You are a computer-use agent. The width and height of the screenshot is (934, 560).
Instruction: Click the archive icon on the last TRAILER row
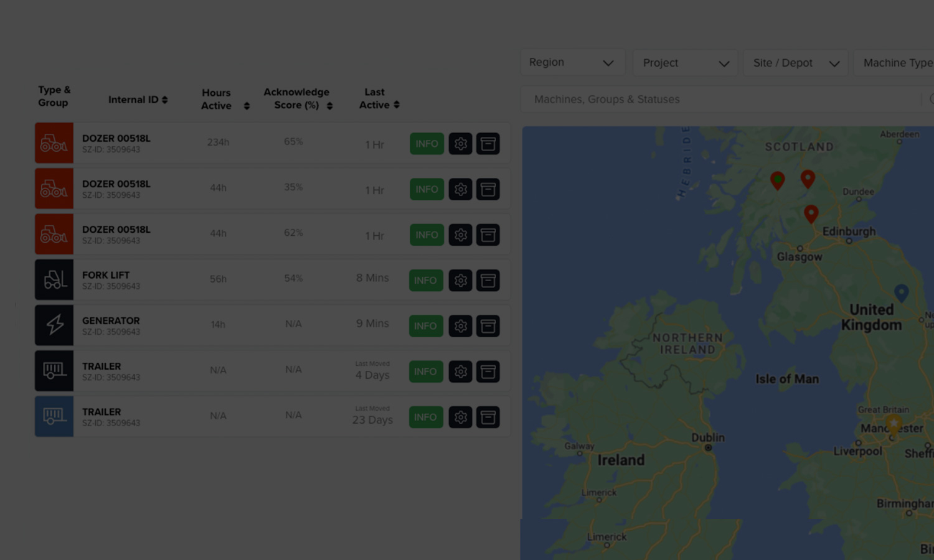coord(488,417)
